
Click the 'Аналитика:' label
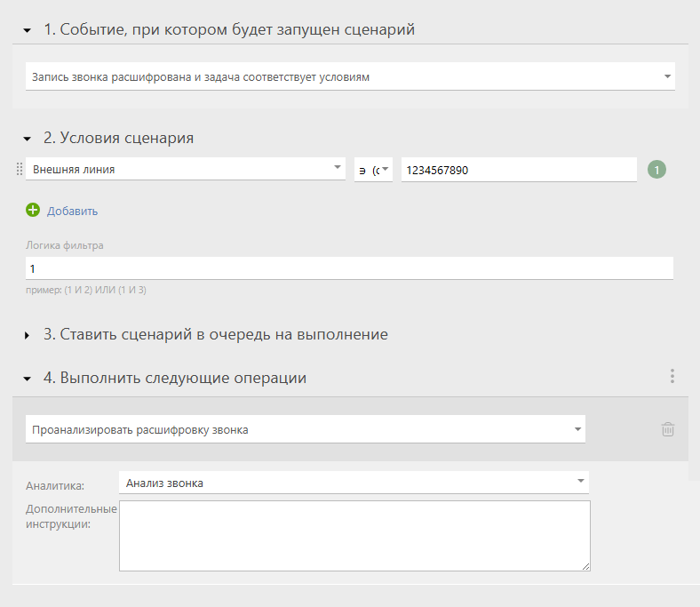point(55,485)
